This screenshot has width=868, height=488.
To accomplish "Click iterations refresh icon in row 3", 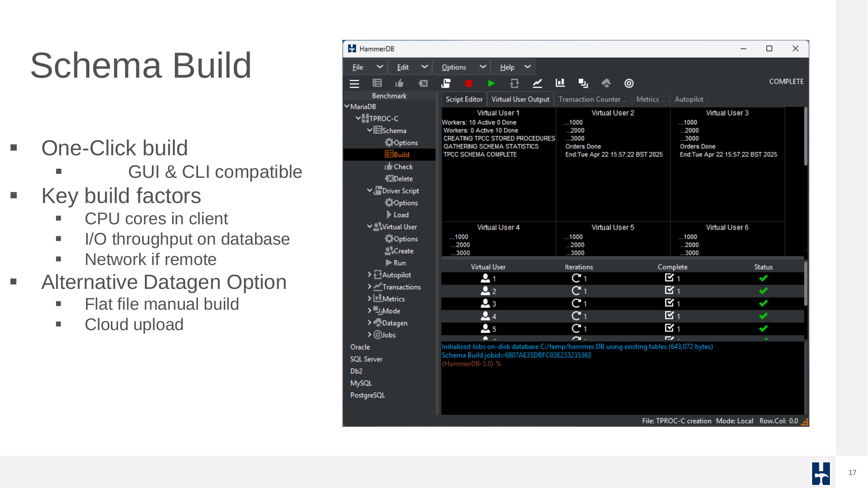I will pyautogui.click(x=576, y=303).
